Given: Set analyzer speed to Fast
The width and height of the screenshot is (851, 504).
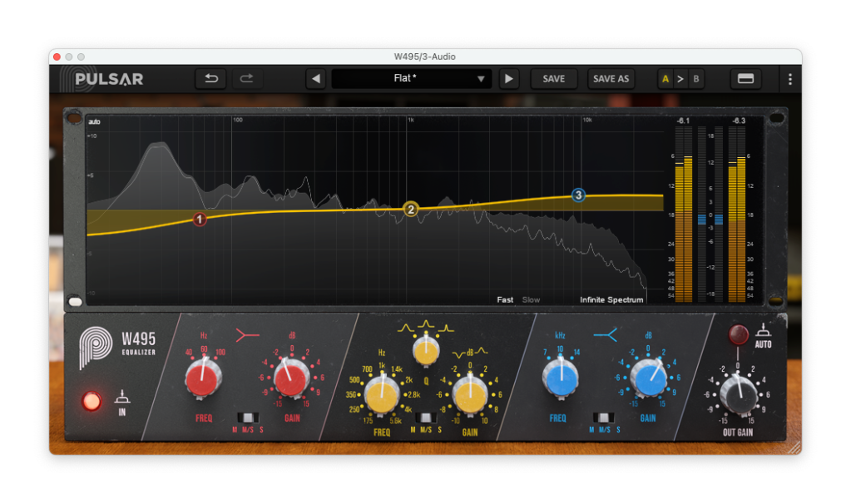Looking at the screenshot, I should [505, 299].
